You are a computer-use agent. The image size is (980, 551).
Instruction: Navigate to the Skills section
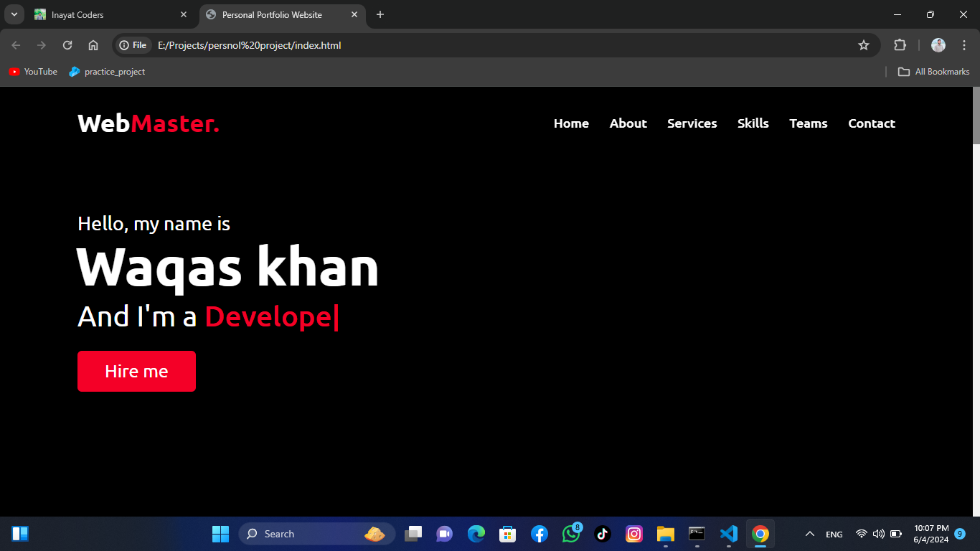753,123
